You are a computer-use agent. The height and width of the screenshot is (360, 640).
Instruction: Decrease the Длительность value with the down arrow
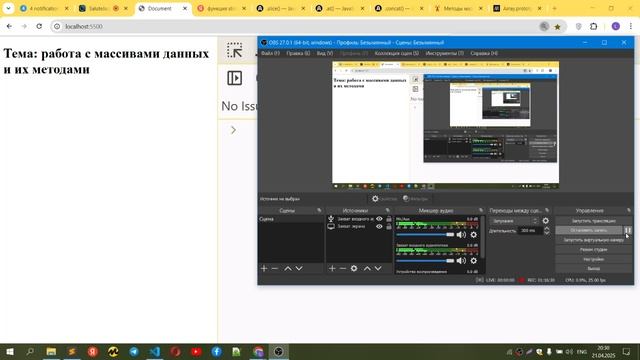(547, 233)
